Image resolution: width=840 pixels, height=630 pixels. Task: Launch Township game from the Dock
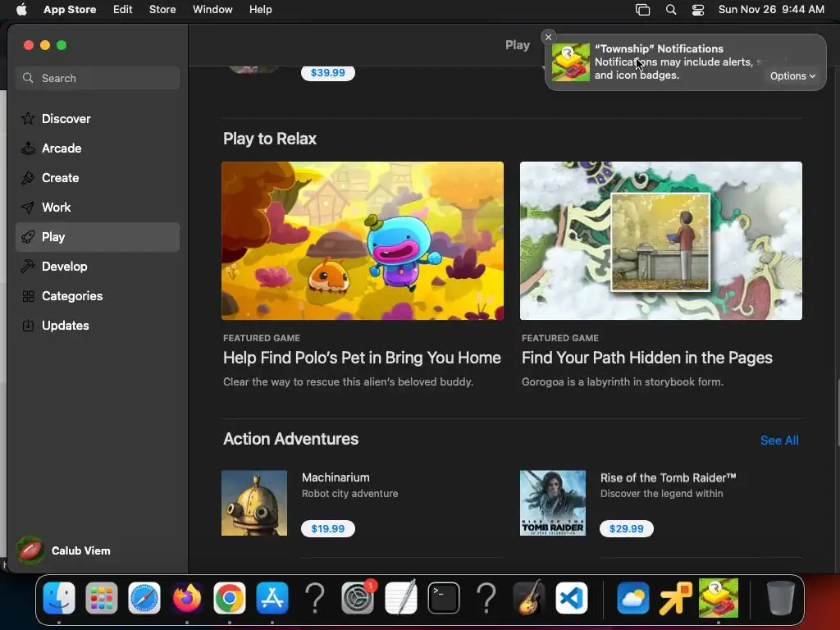pyautogui.click(x=719, y=598)
